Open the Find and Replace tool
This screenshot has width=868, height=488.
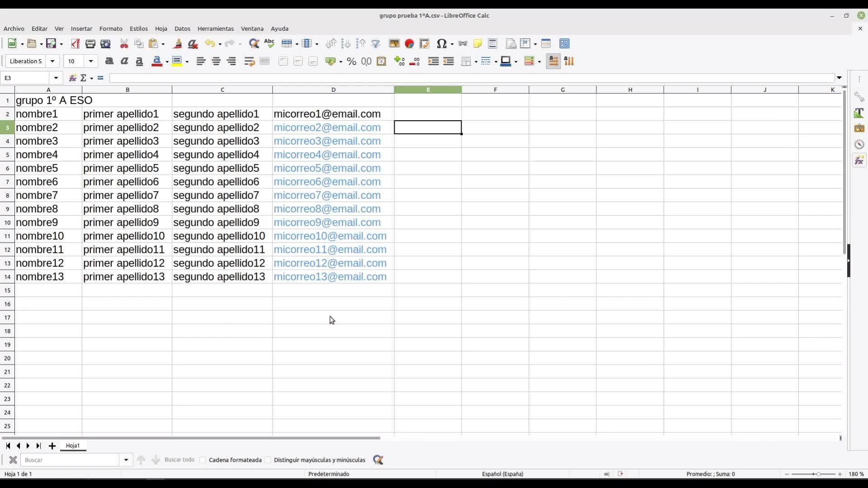coord(254,44)
